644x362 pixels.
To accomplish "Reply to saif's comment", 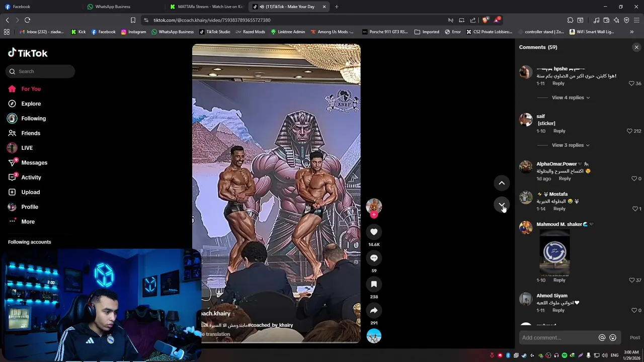I will click(559, 131).
